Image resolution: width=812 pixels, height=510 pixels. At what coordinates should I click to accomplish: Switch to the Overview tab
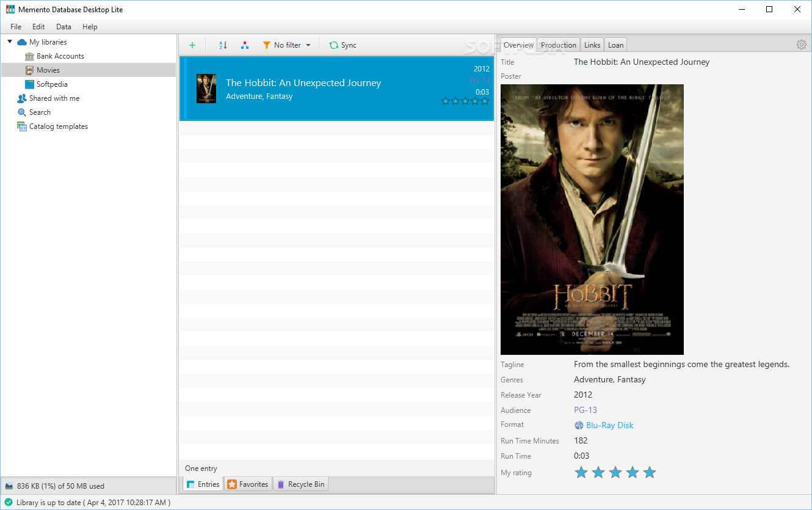(518, 45)
